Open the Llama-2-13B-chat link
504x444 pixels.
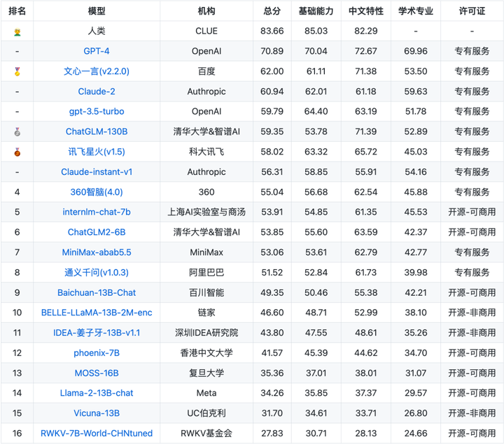(x=97, y=393)
